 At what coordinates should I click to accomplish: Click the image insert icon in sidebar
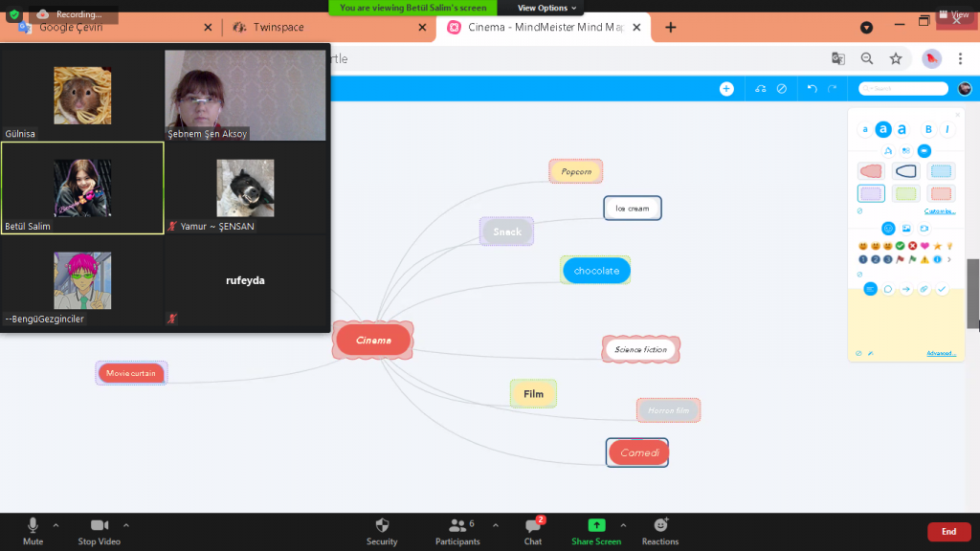pyautogui.click(x=905, y=229)
